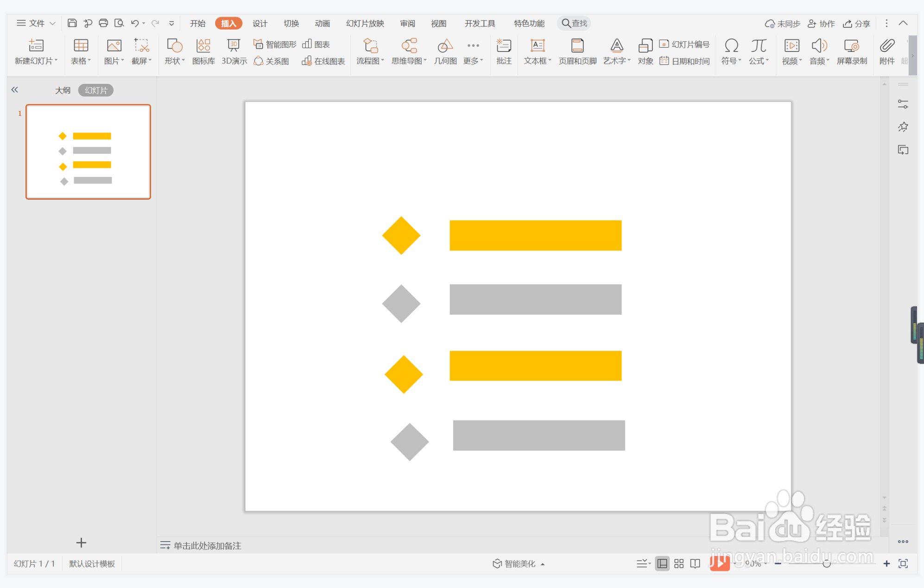Click the star icon in right sidebar
This screenshot has width=924, height=588.
[903, 126]
